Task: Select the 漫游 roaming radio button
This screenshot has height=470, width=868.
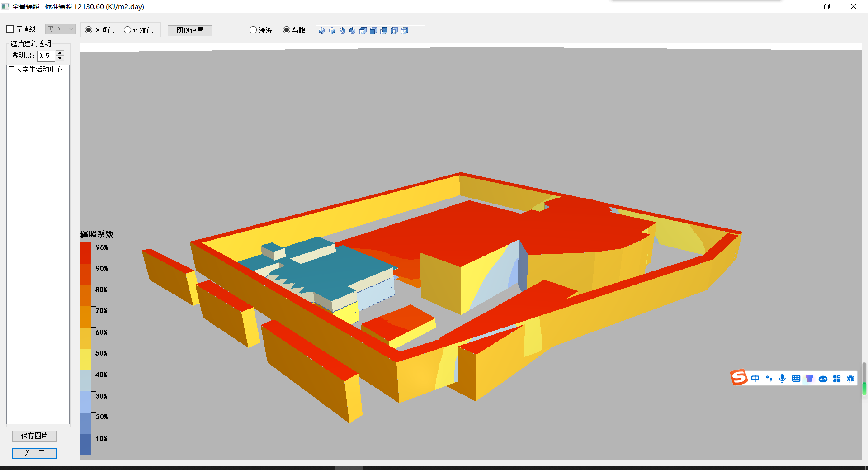Action: coord(253,30)
